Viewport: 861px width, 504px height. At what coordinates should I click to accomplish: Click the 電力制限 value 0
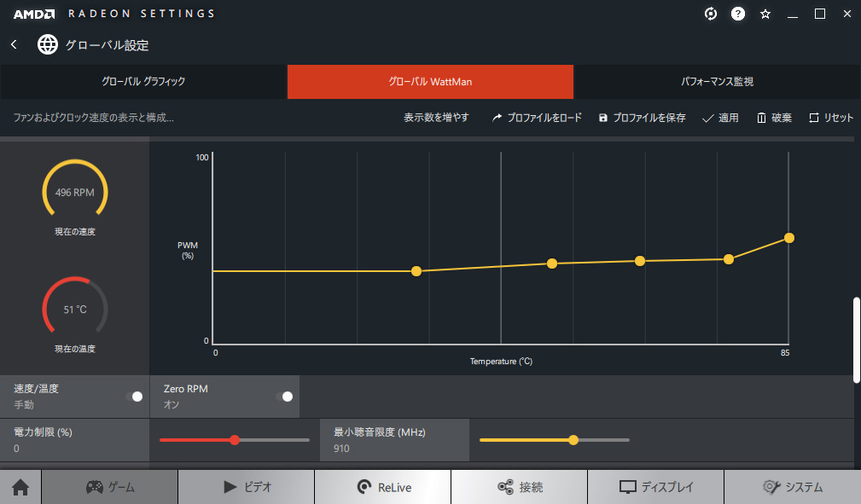[x=16, y=449]
